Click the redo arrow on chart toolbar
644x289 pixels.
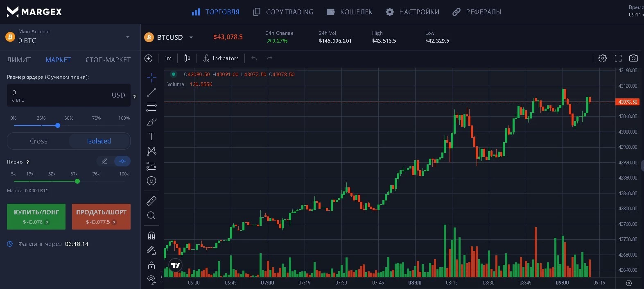[269, 58]
